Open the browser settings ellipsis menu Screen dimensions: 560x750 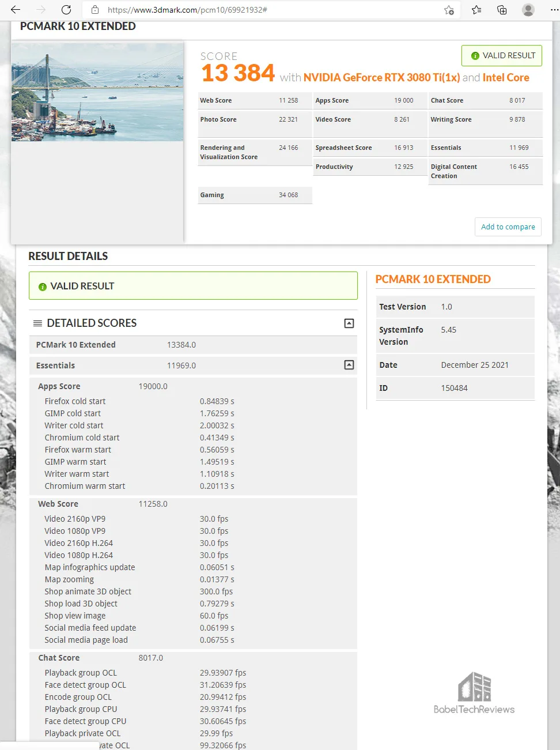click(554, 10)
